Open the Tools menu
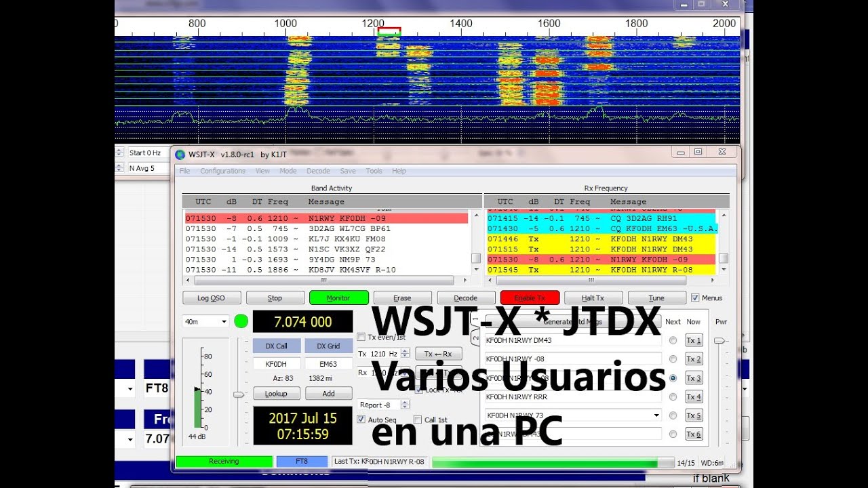868x488 pixels. pos(374,171)
